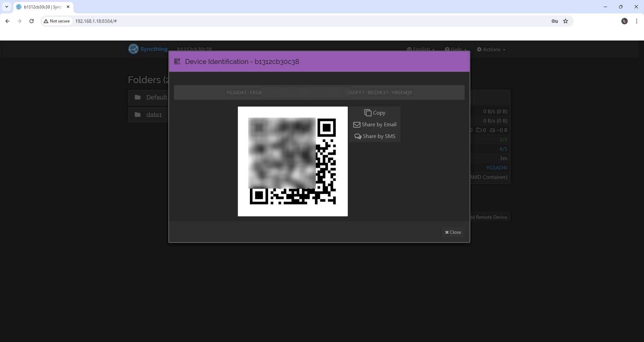Open the browser profile avatar
This screenshot has height=342, width=644.
pyautogui.click(x=625, y=21)
